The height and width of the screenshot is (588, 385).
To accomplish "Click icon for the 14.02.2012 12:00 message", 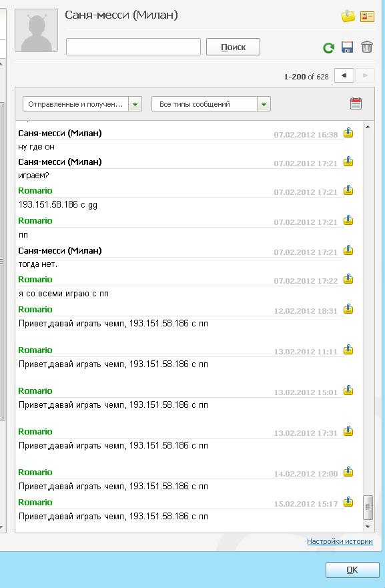I will [x=348, y=472].
